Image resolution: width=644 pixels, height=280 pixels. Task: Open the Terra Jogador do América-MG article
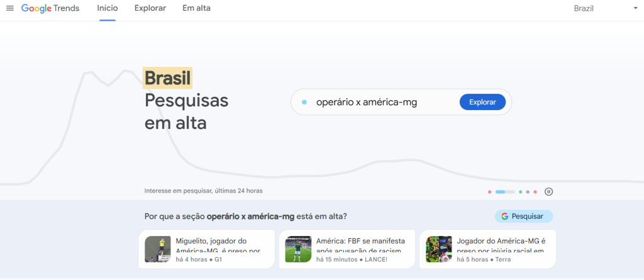(487, 249)
